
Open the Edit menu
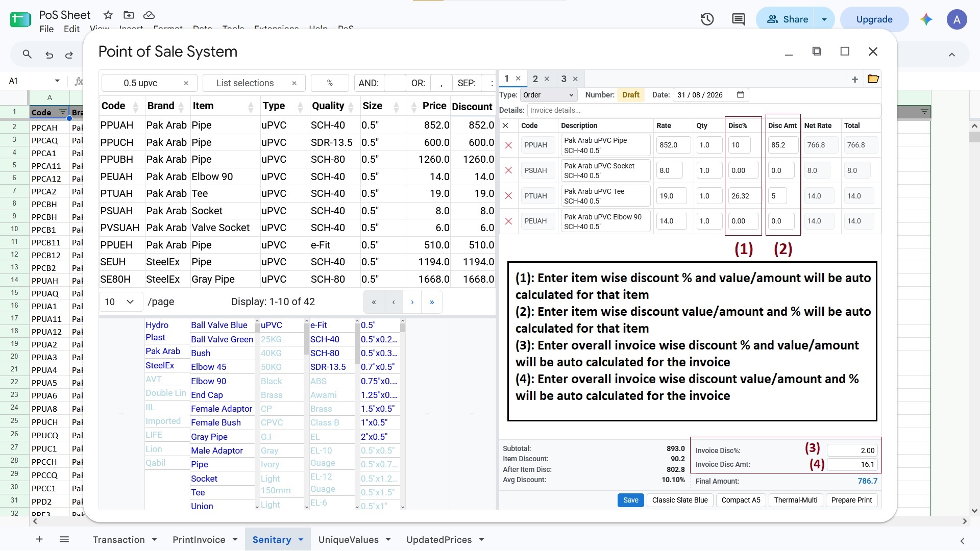71,29
